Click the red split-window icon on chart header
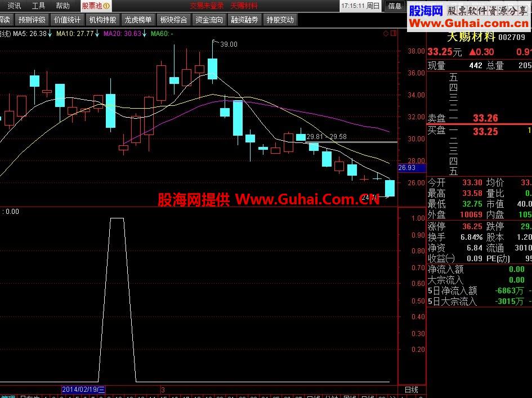This screenshot has height=398, width=532. pos(394,33)
